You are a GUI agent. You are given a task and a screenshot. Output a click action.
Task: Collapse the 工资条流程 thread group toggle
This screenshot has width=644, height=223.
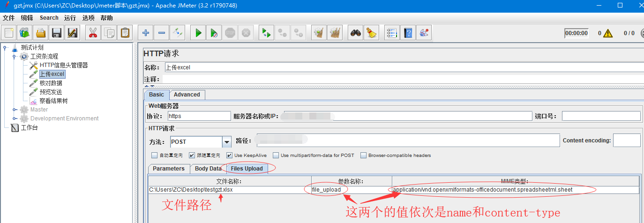tap(15, 56)
